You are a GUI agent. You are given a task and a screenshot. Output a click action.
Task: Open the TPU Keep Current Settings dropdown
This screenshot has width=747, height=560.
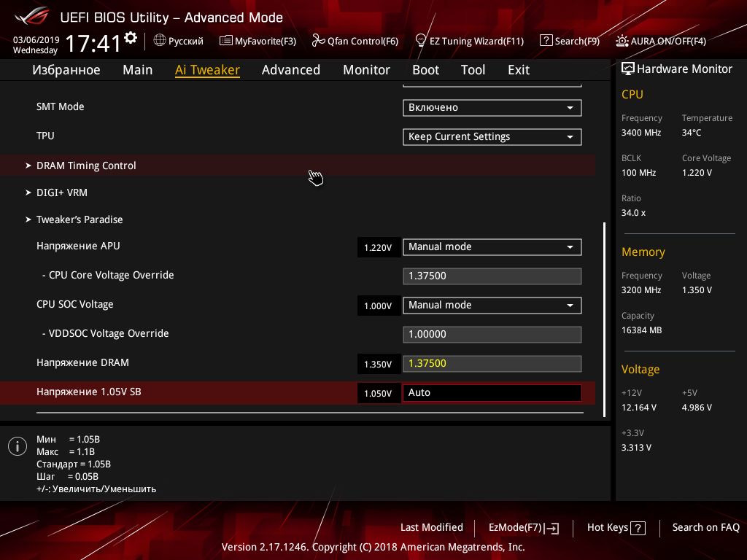point(492,136)
